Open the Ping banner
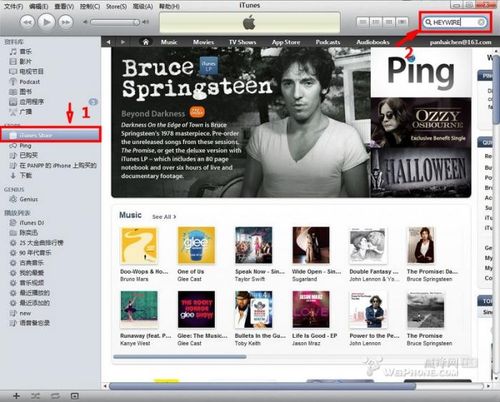Screen dimensions: 500x402 (x=421, y=72)
